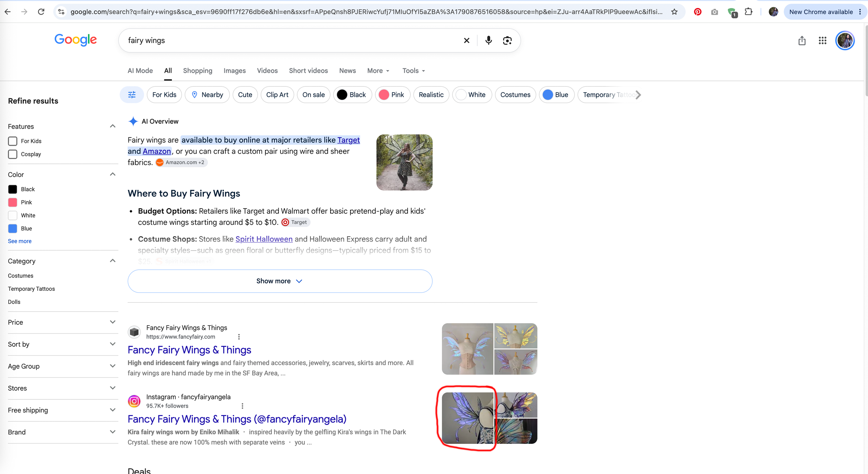Reload the page with the refresh icon
The height and width of the screenshot is (474, 868).
41,12
